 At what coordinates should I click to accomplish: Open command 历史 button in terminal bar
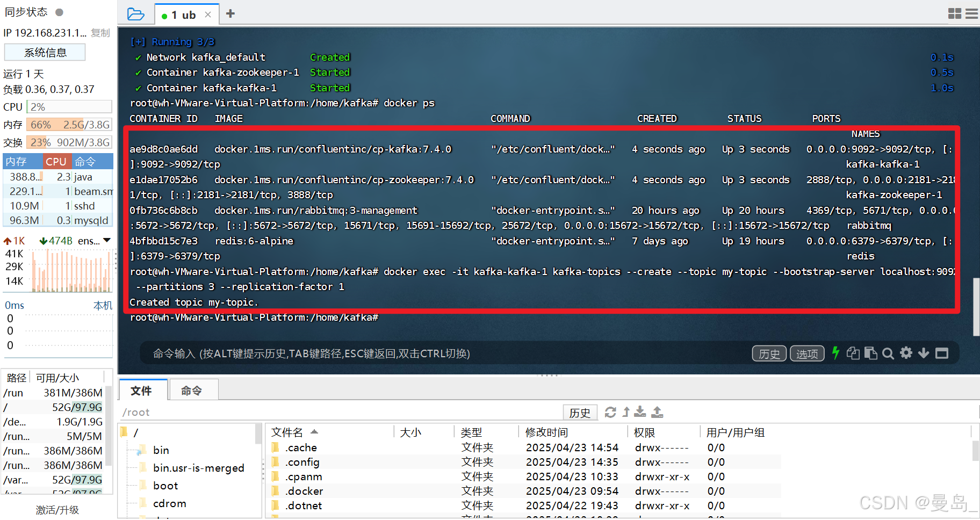[x=769, y=353]
